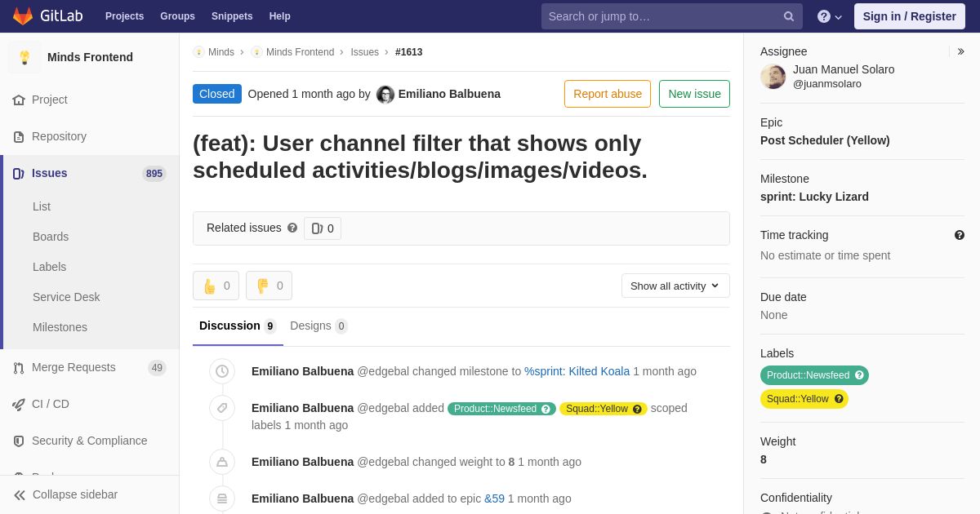Screen dimensions: 980x514
Task: Click the Issues breadcrumb link
Action: point(364,52)
